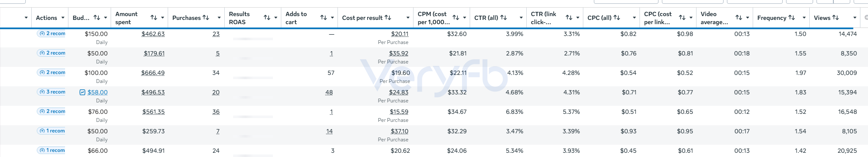The image size is (868, 157).
Task: Sort the Budget column arrows icon
Action: (97, 18)
